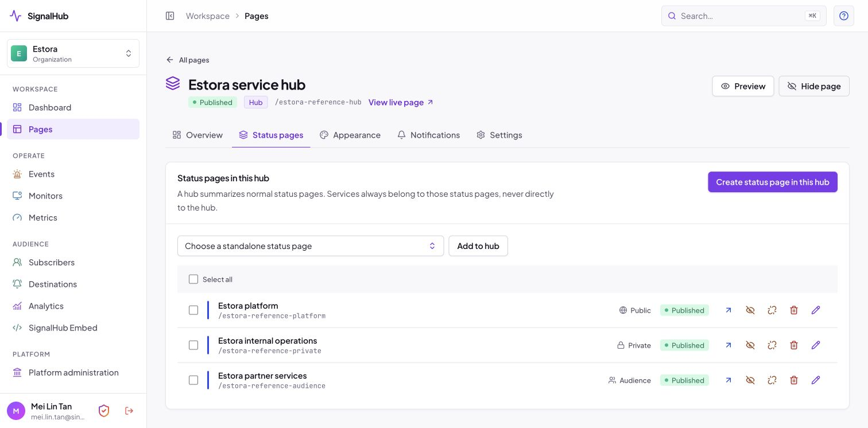Switch to the Appearance tab
This screenshot has height=428, width=868.
[x=350, y=135]
